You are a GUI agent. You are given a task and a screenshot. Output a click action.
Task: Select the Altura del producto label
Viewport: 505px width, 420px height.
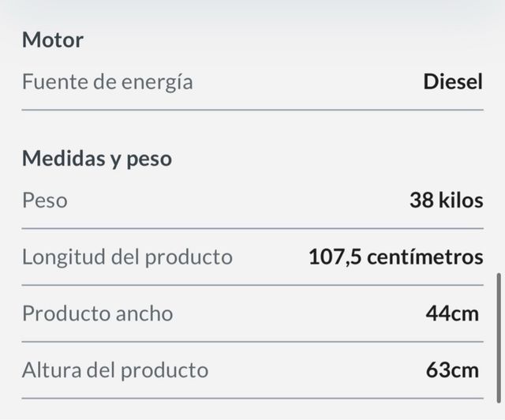click(115, 369)
